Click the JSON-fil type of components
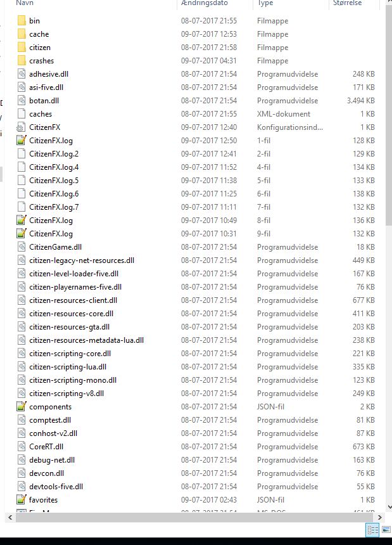This screenshot has height=545, width=392. pos(270,407)
